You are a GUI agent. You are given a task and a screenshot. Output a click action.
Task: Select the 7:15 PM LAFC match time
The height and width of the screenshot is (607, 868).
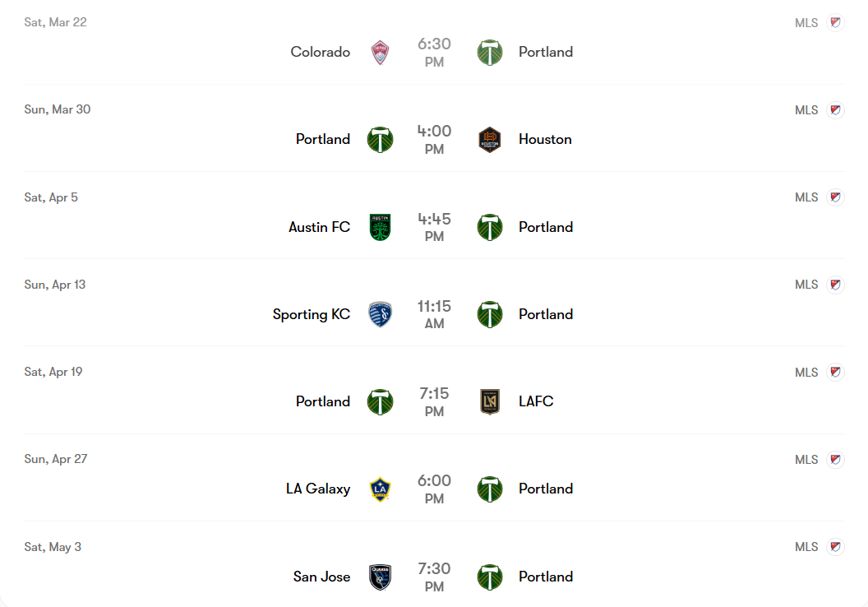pos(434,401)
